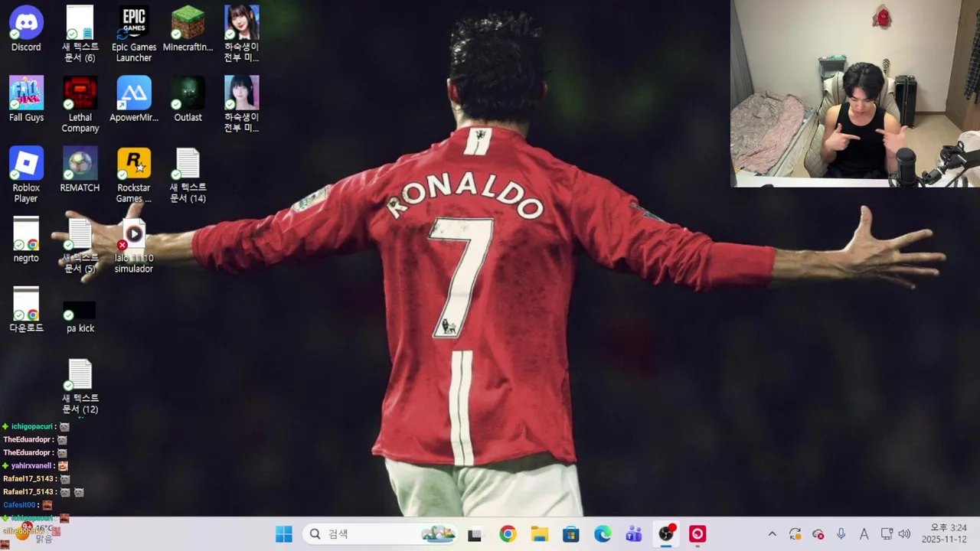
Task: Open the Outlast game shortcut
Action: 188,99
